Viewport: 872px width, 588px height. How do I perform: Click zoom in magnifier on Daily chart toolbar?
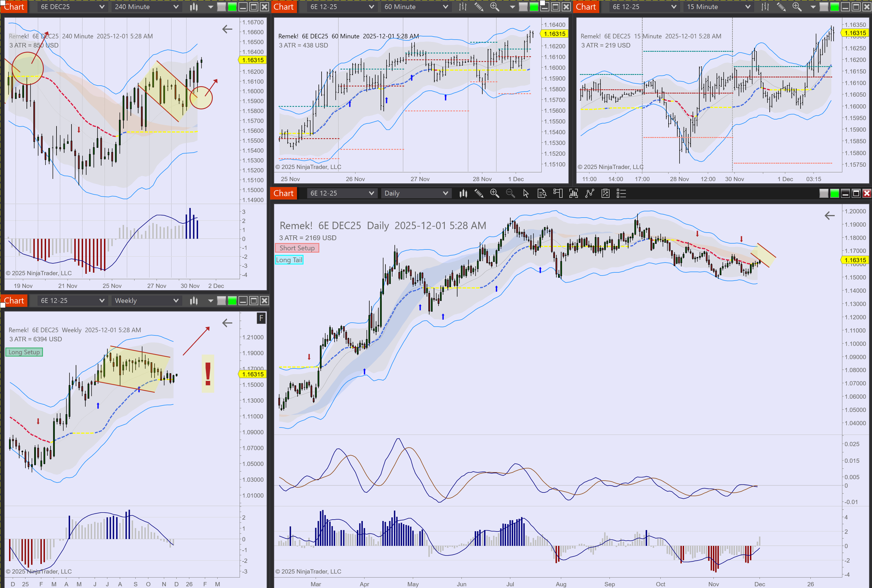point(494,194)
